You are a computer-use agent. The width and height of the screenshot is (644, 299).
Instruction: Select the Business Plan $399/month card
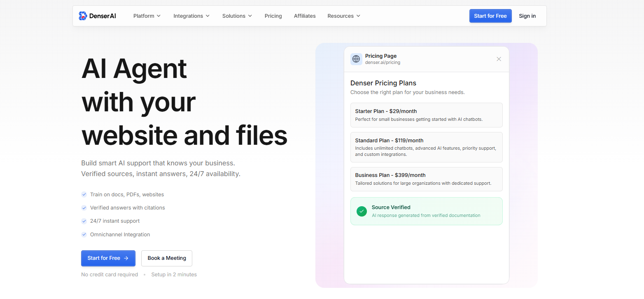(426, 179)
